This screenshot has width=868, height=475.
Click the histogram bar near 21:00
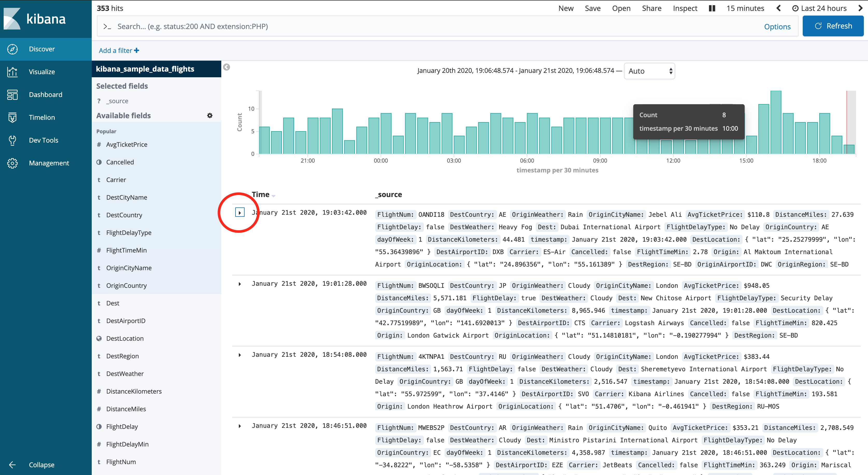(313, 136)
